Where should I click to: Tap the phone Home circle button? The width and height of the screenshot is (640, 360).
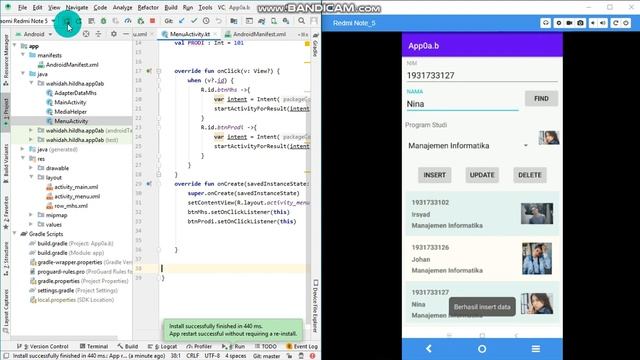pos(482,349)
